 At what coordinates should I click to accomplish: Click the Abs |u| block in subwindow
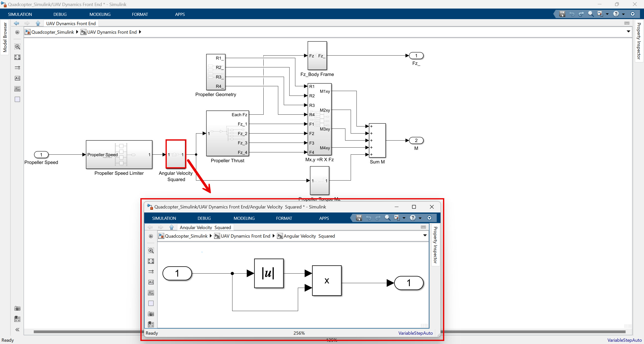(269, 273)
